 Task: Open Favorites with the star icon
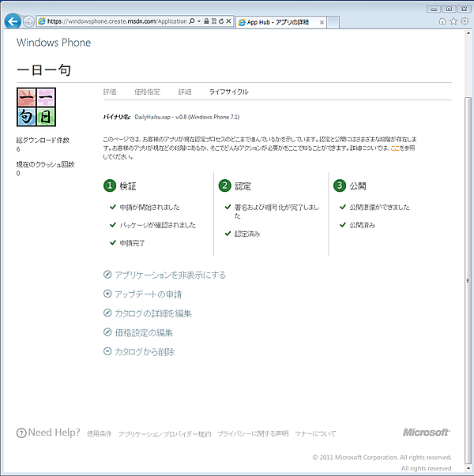(453, 21)
